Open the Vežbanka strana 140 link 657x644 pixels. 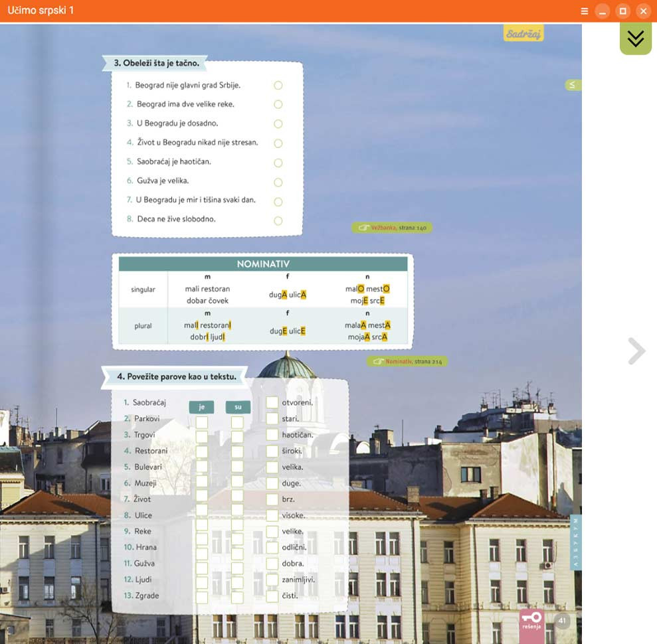pyautogui.click(x=391, y=228)
